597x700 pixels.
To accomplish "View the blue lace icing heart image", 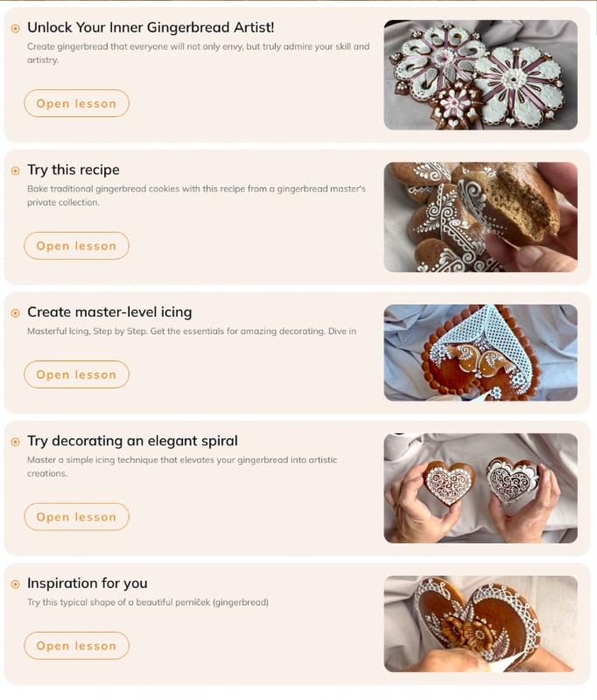I will pos(481,353).
